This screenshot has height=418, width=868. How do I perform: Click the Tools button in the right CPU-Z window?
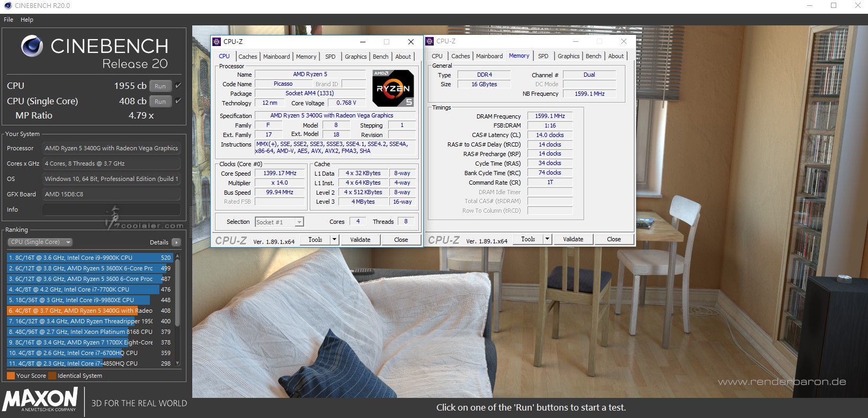pos(528,239)
